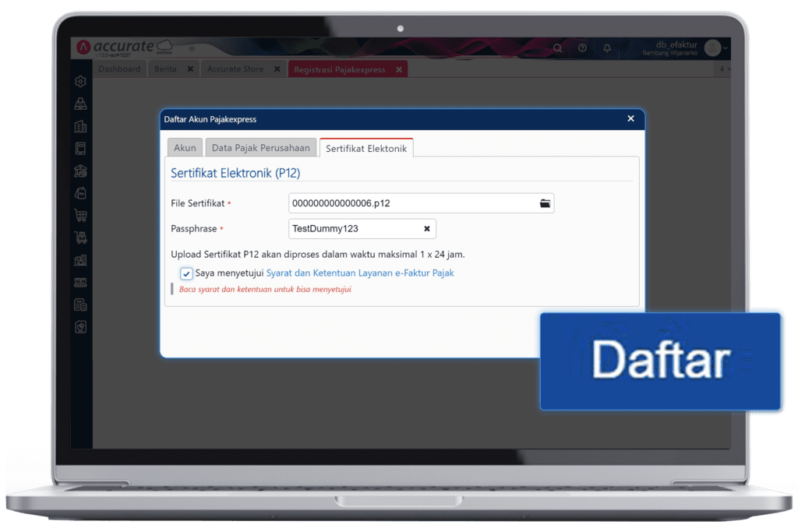The width and height of the screenshot is (798, 532).
Task: Click the search magnifier in header
Action: [x=558, y=48]
